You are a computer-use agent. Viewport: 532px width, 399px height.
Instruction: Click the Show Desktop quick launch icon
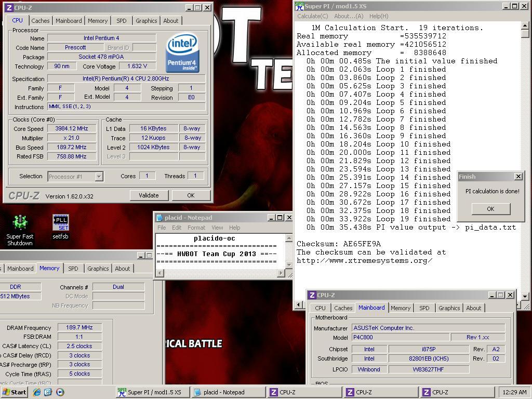tap(48, 392)
